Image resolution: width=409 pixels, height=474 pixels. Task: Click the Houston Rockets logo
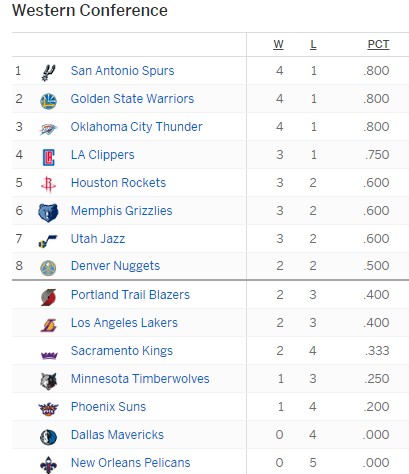pos(48,185)
